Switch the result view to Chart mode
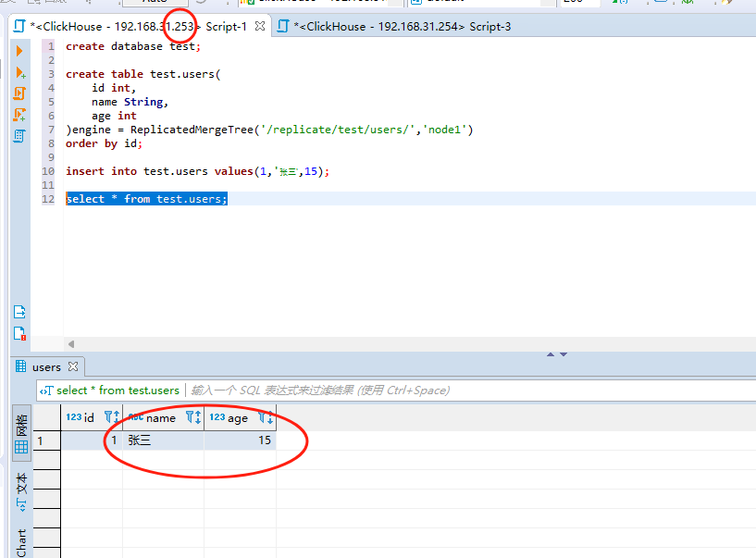 (21, 541)
